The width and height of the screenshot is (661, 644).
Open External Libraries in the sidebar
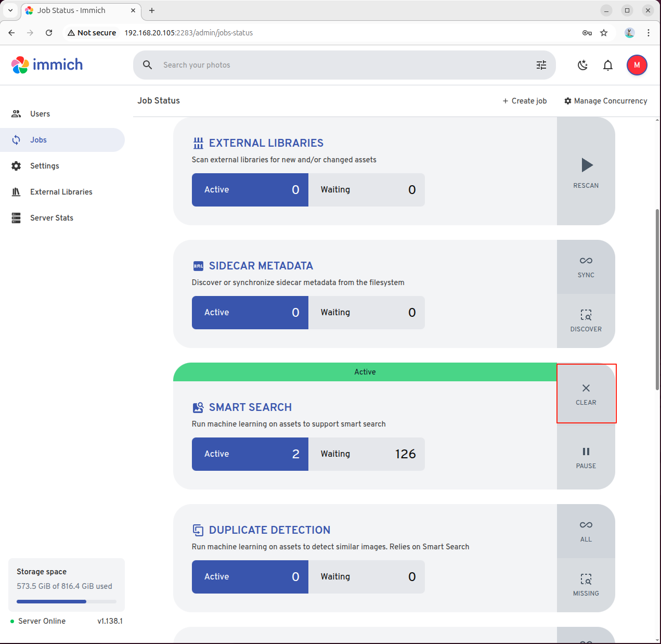tap(61, 192)
